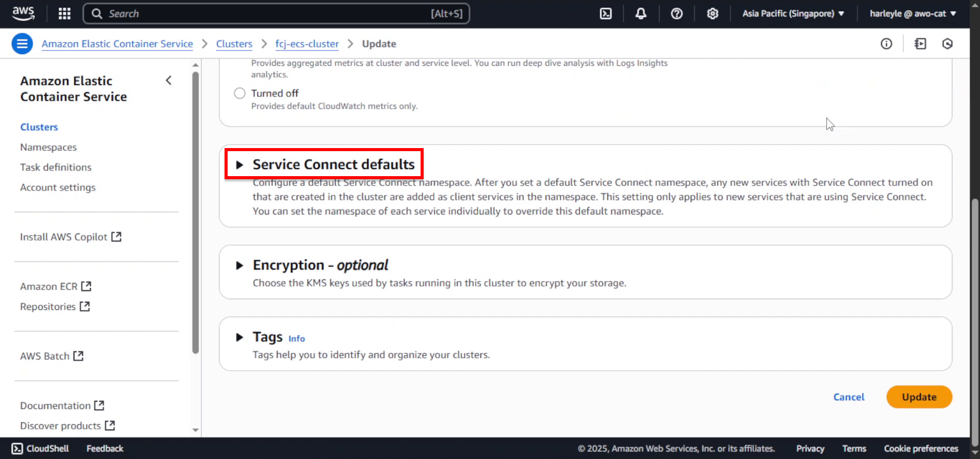This screenshot has width=980, height=459.
Task: Select Clusters in the sidebar
Action: coord(39,127)
